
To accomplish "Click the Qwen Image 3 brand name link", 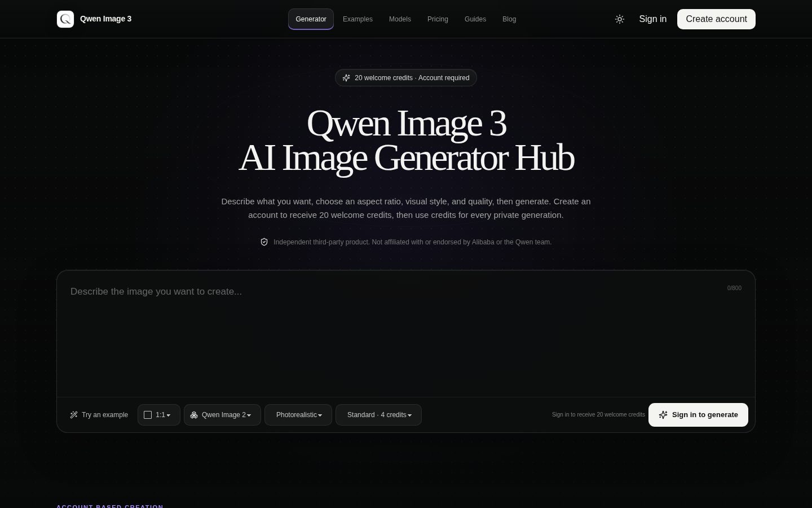I will click(105, 19).
